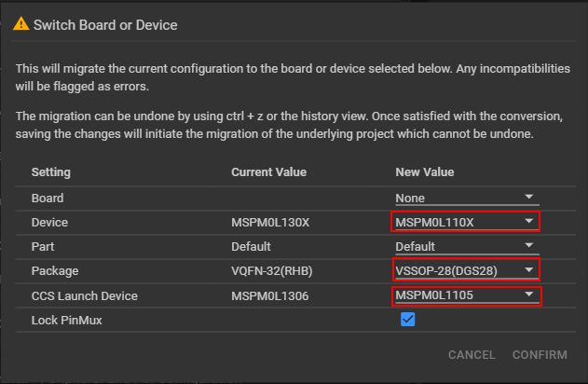This screenshot has width=588, height=384.
Task: Click the Lock PinMux setting label
Action: coord(66,321)
